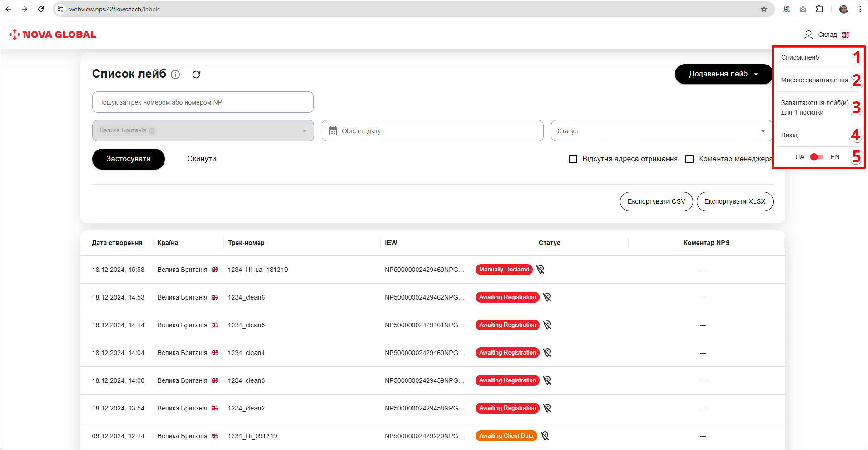Click Скинути to reset filters
The image size is (868, 450).
202,159
